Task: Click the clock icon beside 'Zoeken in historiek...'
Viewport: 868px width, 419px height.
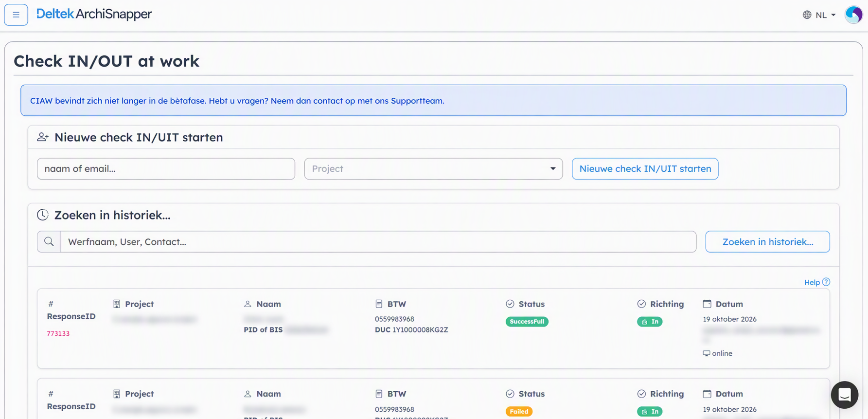Action: point(43,215)
